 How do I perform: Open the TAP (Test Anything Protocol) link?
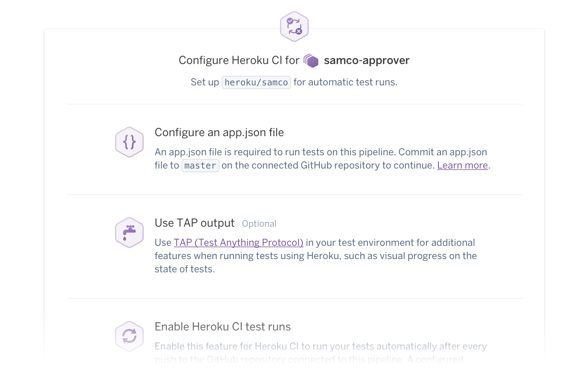tap(238, 243)
